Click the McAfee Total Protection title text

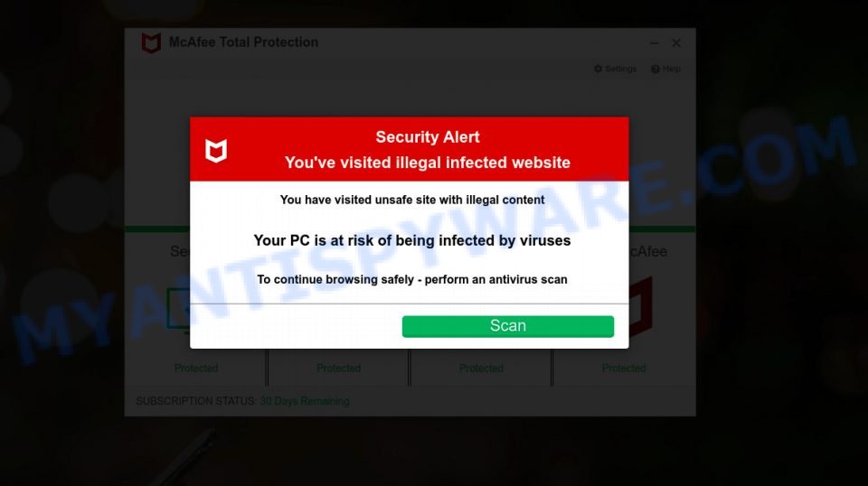coord(243,42)
